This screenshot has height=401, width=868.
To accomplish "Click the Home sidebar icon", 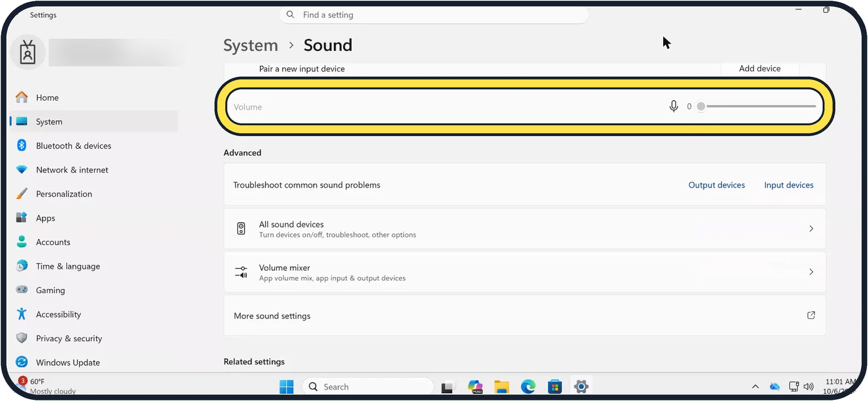I will (x=22, y=97).
